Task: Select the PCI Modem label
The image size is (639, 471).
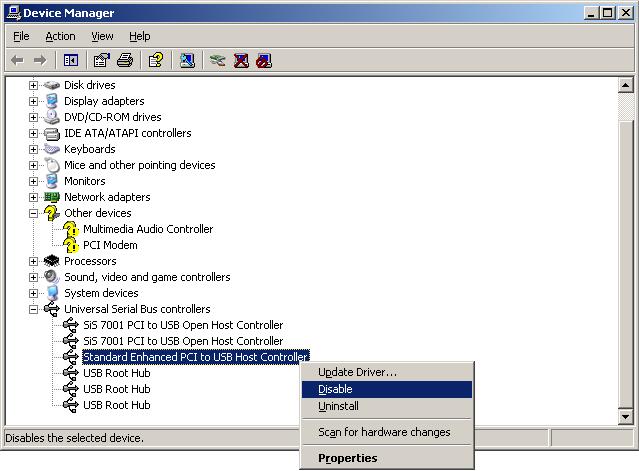Action: [110, 245]
